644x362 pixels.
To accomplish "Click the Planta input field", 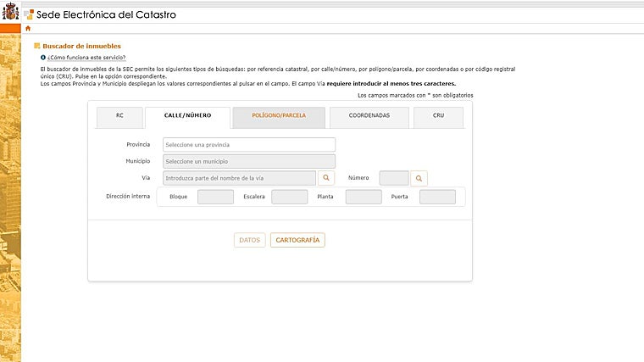I will tap(364, 197).
